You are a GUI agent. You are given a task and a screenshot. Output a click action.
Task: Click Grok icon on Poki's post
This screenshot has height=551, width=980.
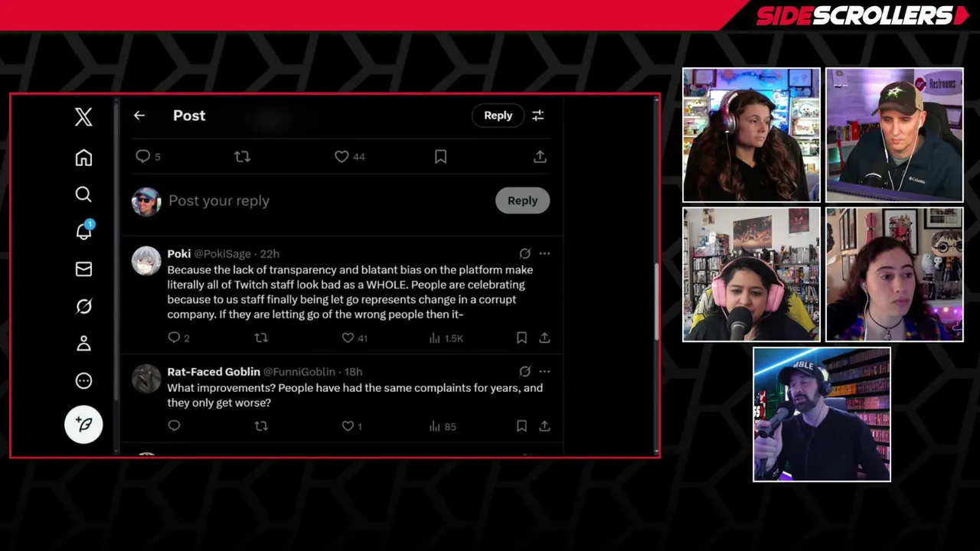[525, 253]
